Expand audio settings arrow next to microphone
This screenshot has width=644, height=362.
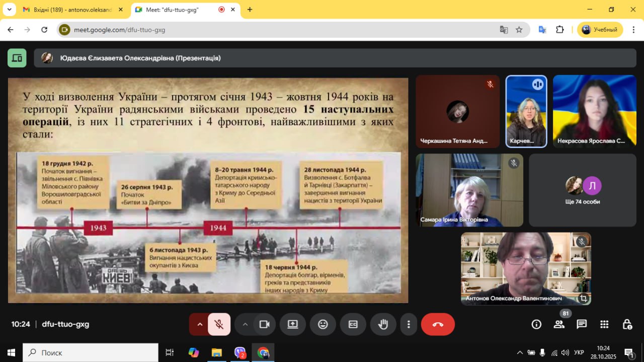click(x=200, y=324)
